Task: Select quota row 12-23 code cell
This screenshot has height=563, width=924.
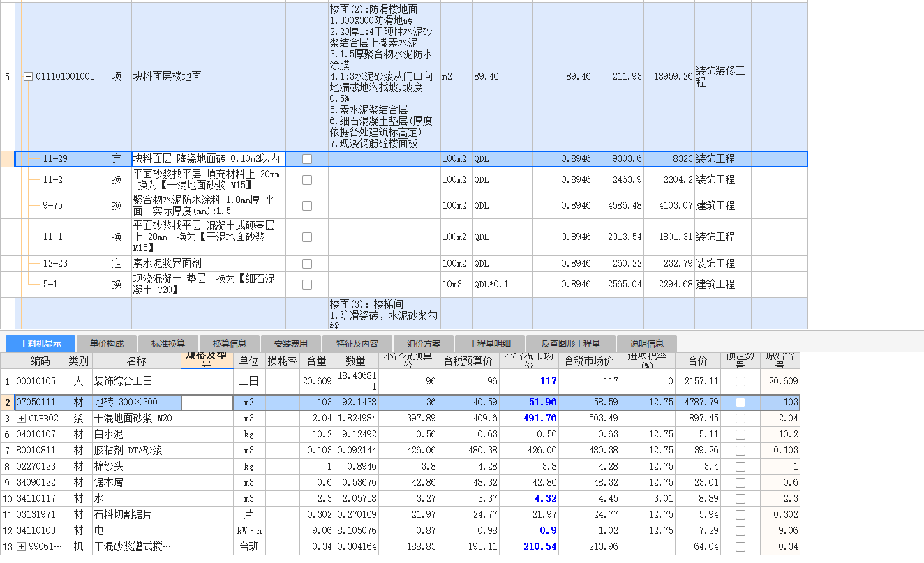Action: 58,264
